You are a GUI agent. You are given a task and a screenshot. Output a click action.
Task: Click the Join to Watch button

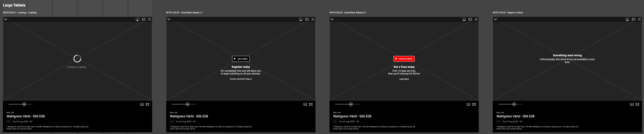coord(241,59)
